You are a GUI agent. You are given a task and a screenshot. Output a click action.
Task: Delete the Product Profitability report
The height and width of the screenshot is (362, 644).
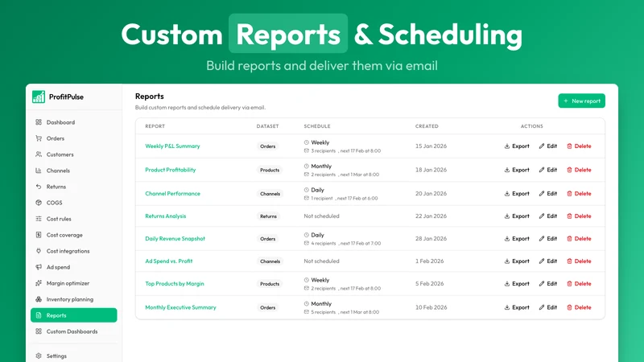579,170
